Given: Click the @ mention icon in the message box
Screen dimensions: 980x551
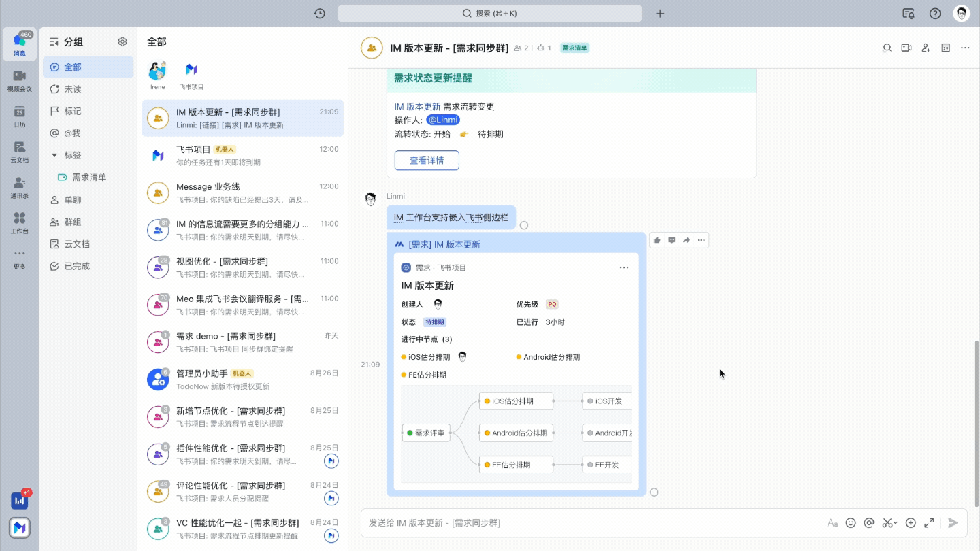Looking at the screenshot, I should point(869,523).
